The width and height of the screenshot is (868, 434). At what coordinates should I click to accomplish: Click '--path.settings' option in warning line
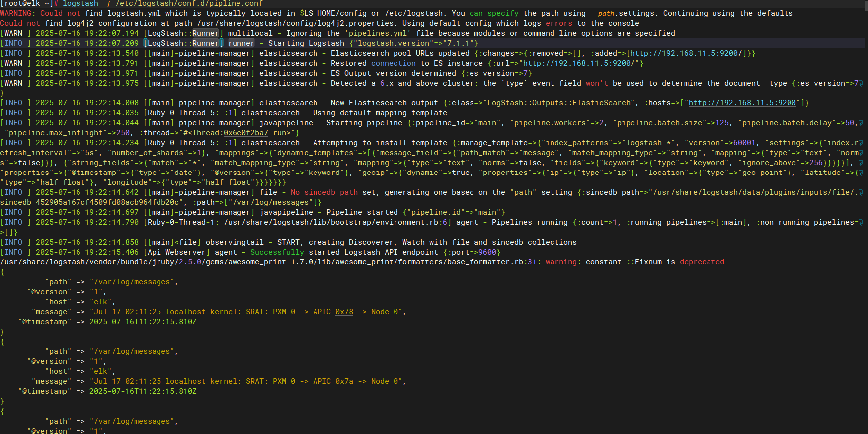[x=624, y=13]
